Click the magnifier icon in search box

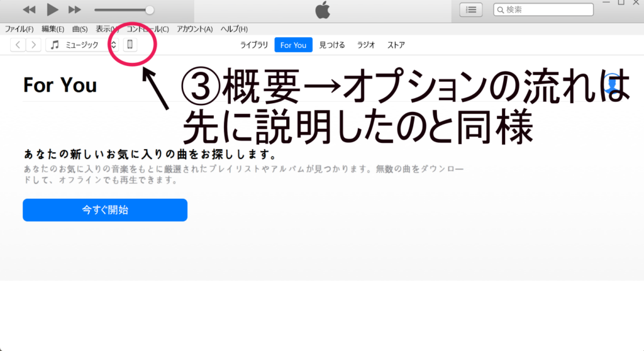click(500, 10)
